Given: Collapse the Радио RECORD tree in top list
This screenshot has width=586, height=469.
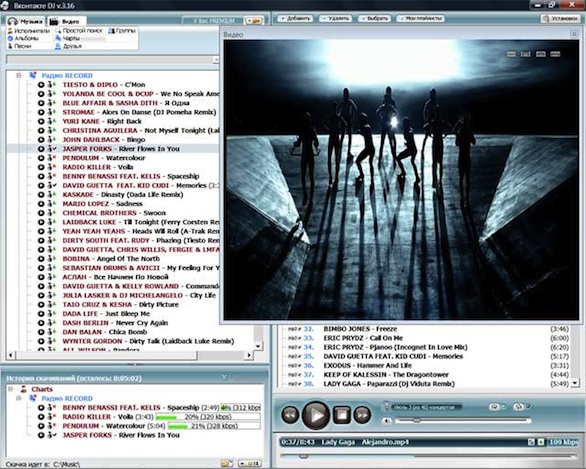Looking at the screenshot, I should click(18, 75).
